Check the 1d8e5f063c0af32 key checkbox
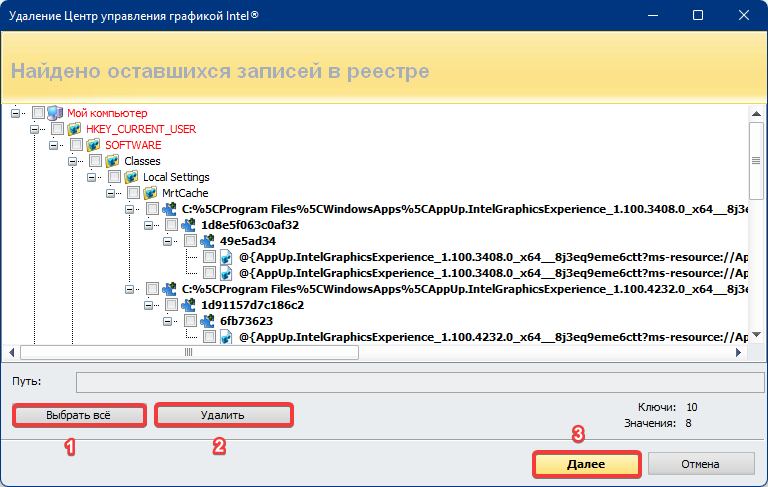Viewport: 768px width, 487px height. [x=171, y=225]
